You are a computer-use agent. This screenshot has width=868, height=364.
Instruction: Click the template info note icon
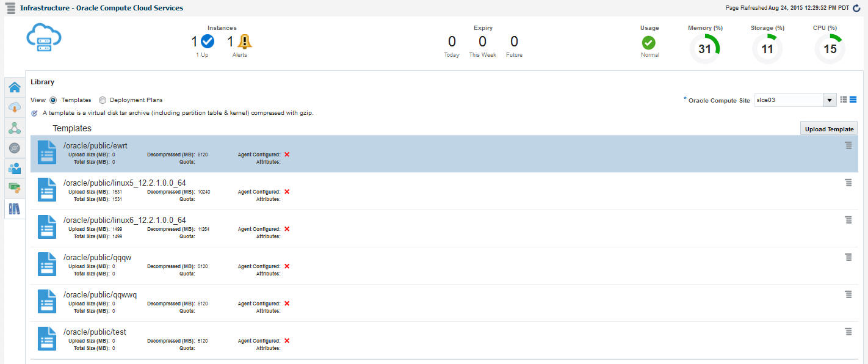tap(35, 113)
